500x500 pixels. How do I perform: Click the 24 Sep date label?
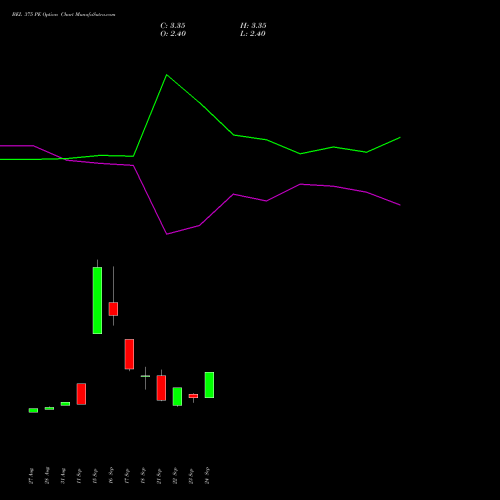(207, 476)
